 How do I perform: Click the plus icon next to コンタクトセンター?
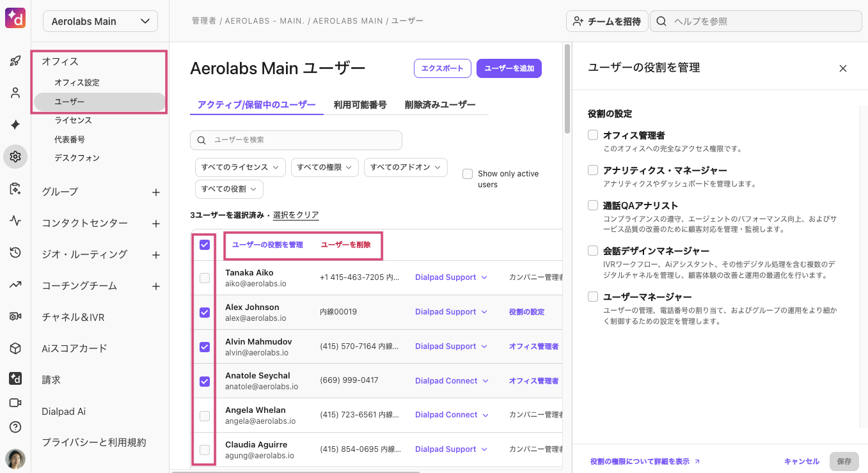pos(155,223)
